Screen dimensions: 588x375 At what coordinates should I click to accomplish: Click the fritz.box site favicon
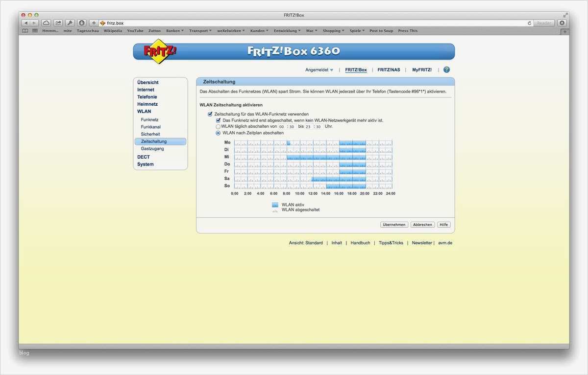tap(102, 23)
